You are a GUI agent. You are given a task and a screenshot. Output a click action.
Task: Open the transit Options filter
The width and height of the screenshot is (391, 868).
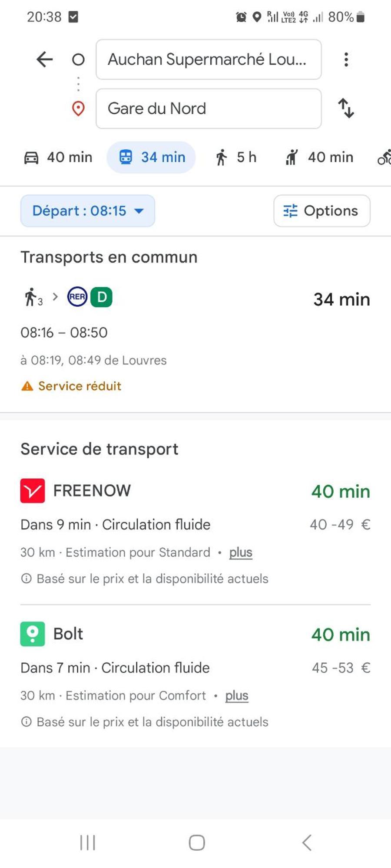(322, 211)
